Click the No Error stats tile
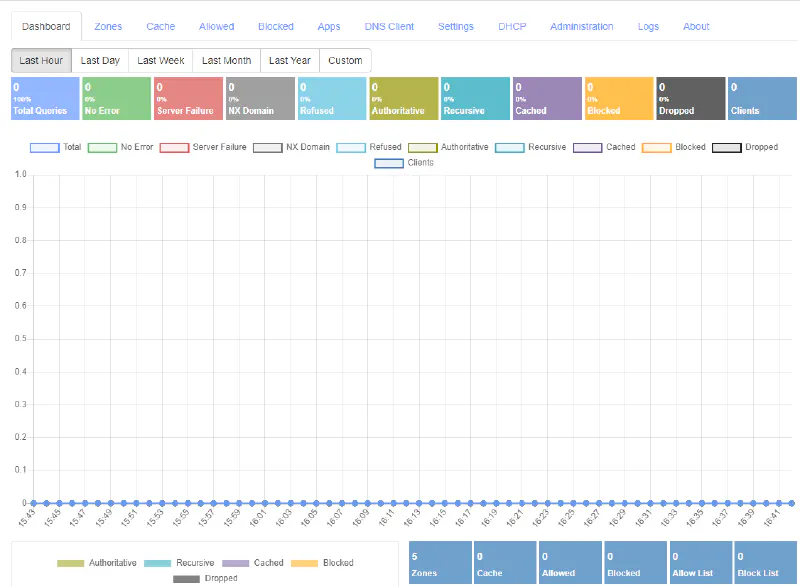Screen dimensions: 800x587 117,98
